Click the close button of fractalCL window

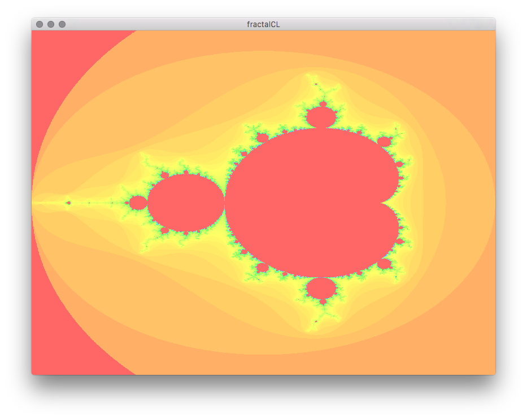[x=40, y=24]
